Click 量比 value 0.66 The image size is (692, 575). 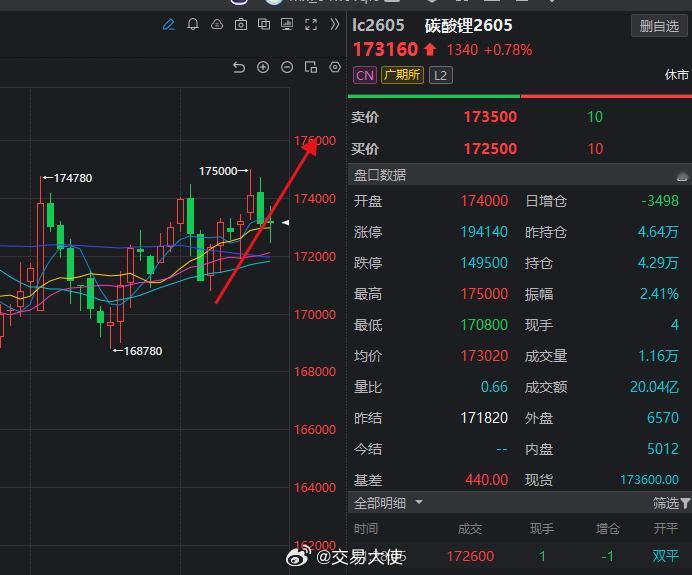click(x=494, y=387)
